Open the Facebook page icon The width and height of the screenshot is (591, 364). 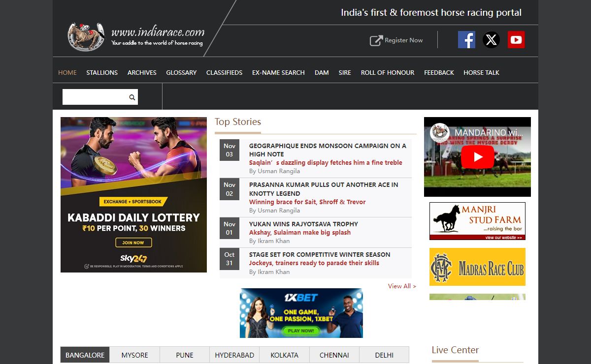pyautogui.click(x=466, y=39)
